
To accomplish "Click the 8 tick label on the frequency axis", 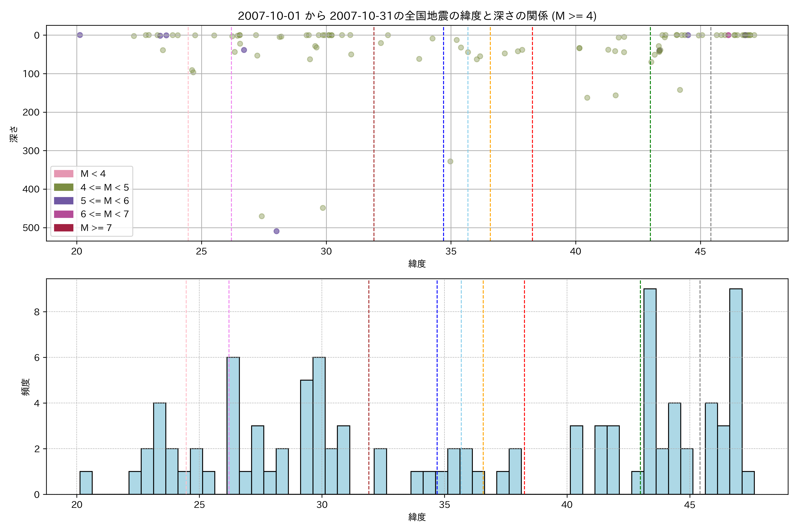I will [x=37, y=312].
